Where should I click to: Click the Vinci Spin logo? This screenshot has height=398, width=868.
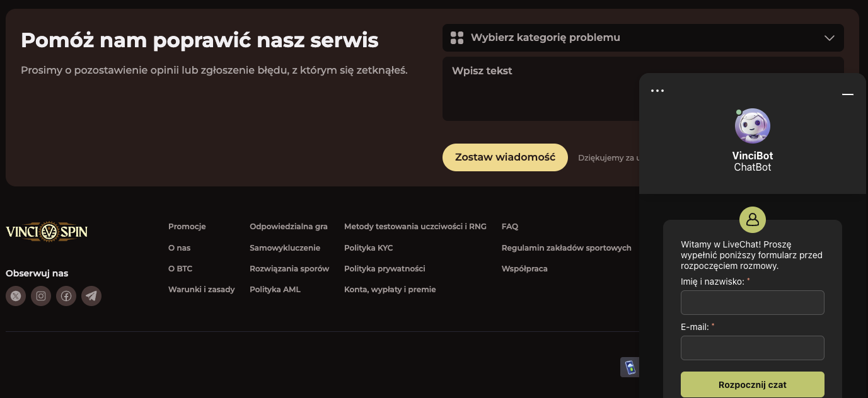(x=47, y=232)
